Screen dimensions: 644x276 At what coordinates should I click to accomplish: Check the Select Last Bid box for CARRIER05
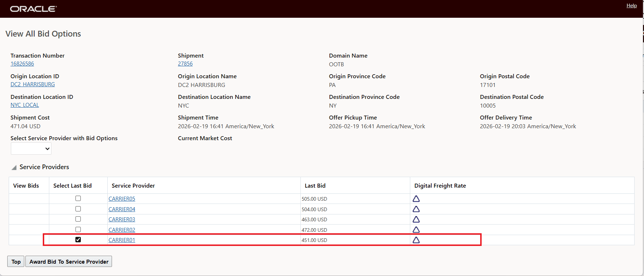pyautogui.click(x=78, y=198)
